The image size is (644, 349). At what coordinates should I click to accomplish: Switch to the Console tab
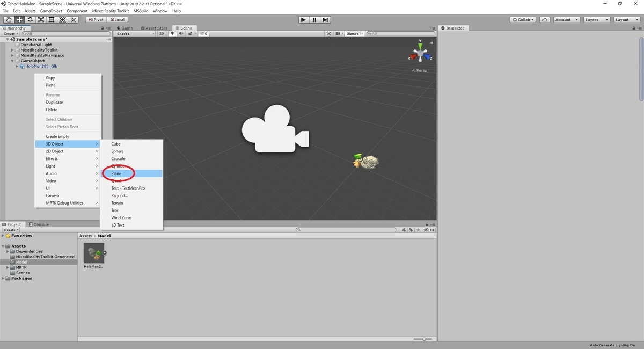point(39,224)
